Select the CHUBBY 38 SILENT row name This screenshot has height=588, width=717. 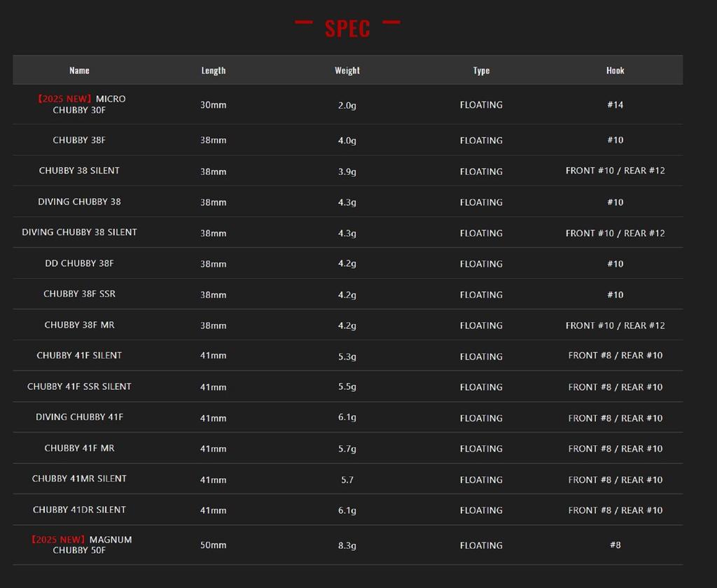point(79,171)
